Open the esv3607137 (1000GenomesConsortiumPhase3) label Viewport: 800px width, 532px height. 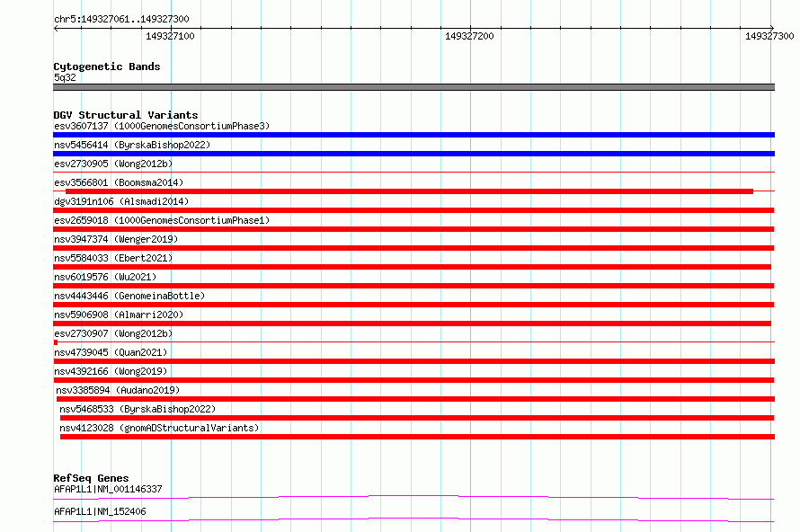point(162,126)
